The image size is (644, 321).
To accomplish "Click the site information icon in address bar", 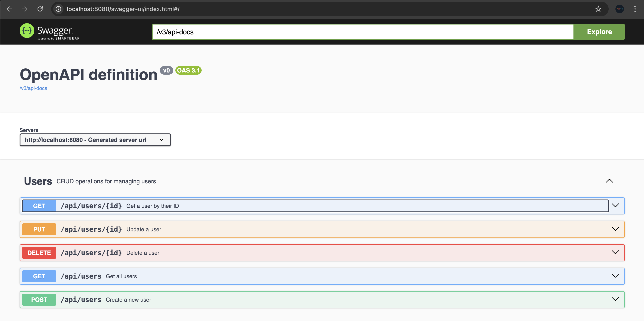I will tap(58, 9).
